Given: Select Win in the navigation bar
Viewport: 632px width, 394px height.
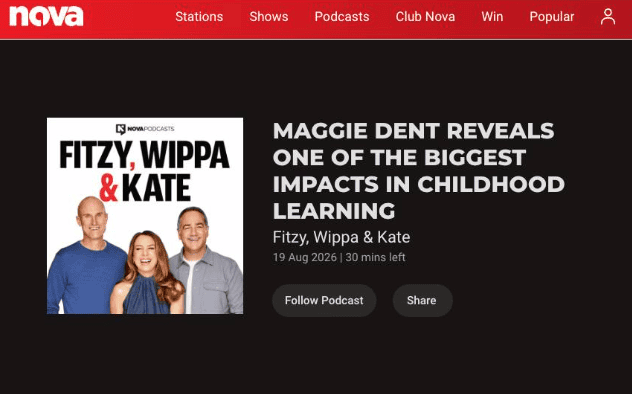Looking at the screenshot, I should [492, 17].
